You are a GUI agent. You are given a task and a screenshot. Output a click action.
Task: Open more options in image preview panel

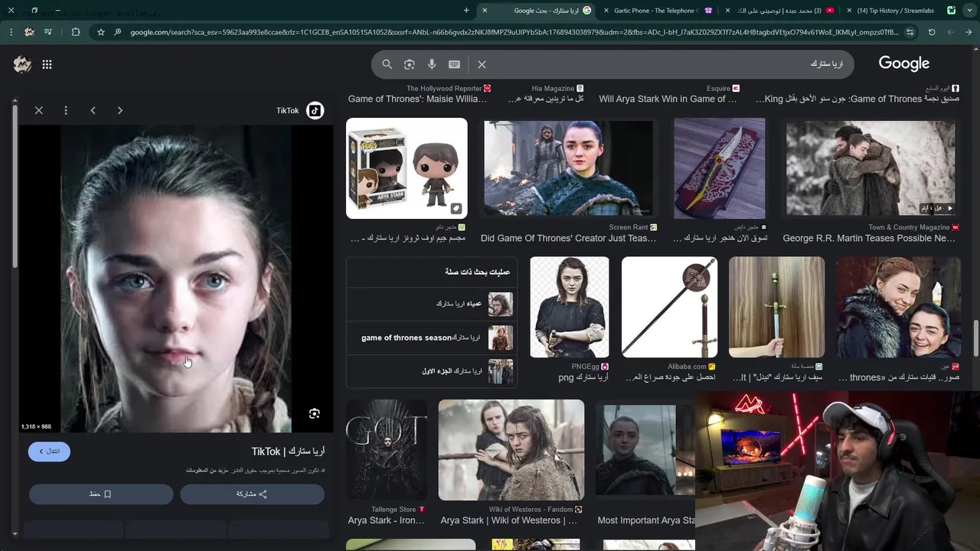pos(66,110)
